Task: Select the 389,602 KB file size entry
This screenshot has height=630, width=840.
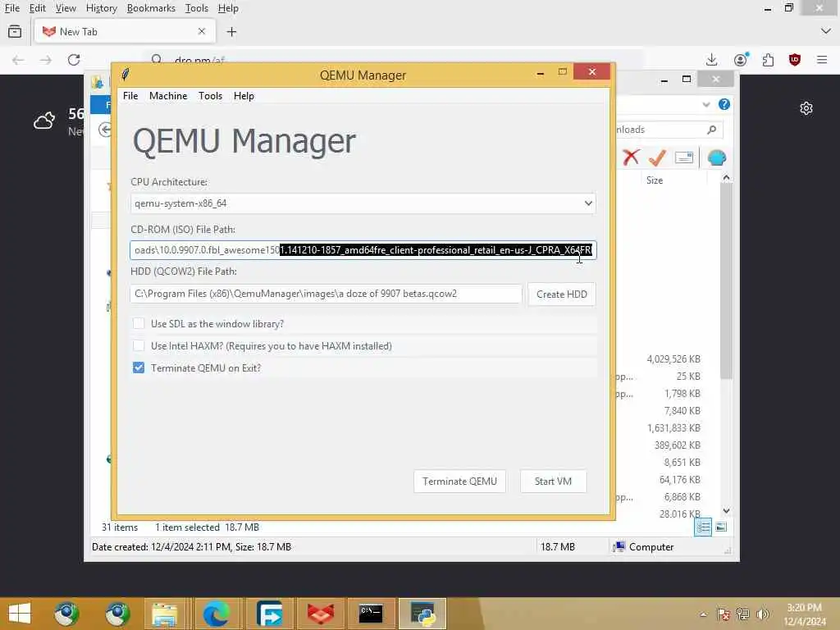Action: (677, 445)
